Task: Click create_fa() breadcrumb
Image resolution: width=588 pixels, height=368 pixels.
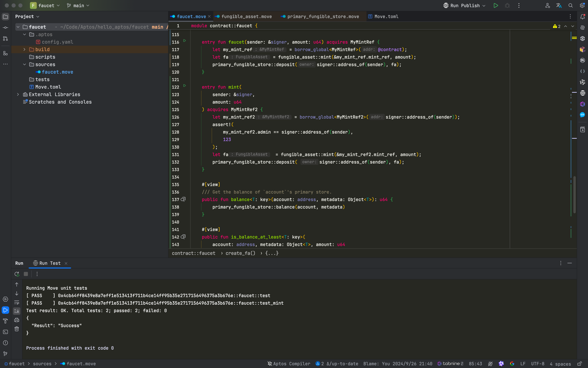Action: (x=240, y=253)
